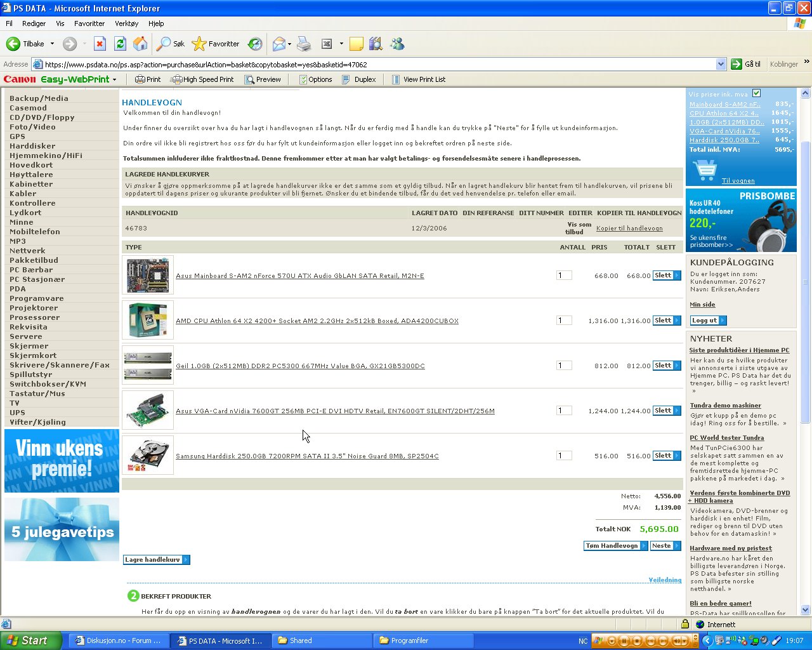This screenshot has width=812, height=650.
Task: Open Canon Preview
Action: (x=262, y=79)
